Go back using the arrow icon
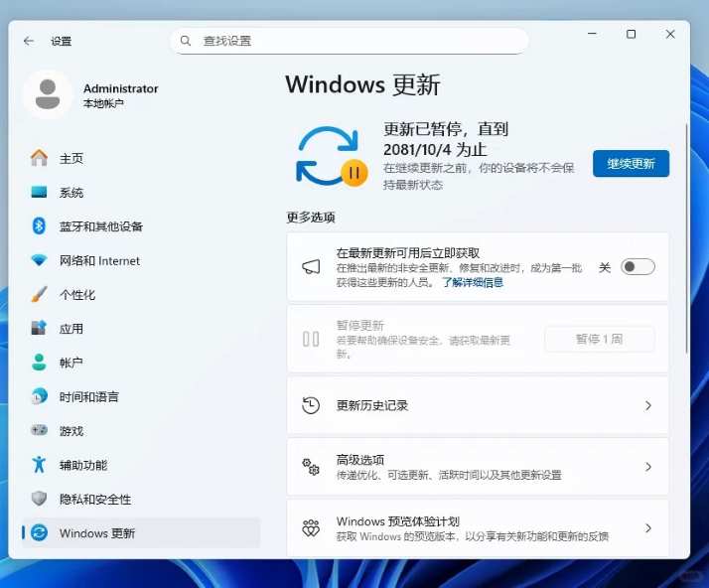The height and width of the screenshot is (588, 709). coord(29,41)
